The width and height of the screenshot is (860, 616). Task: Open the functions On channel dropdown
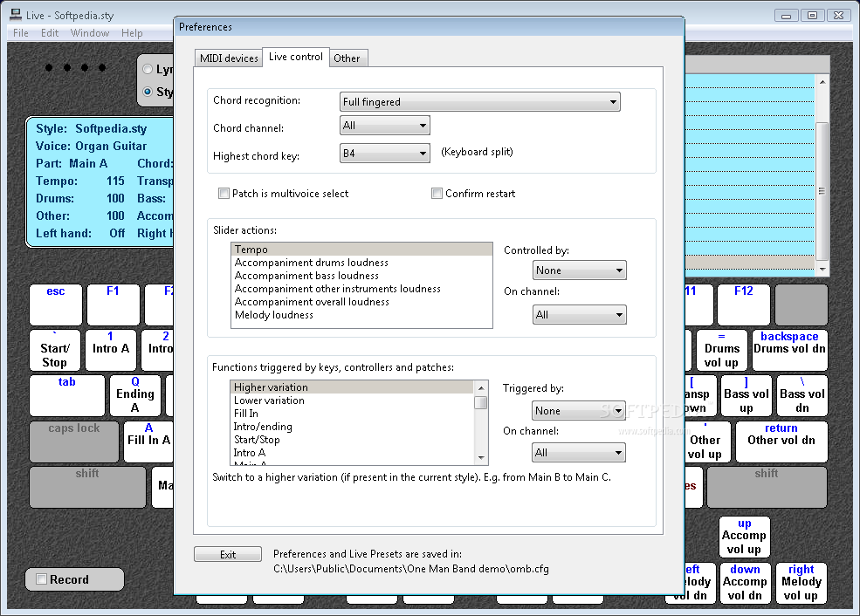tap(578, 453)
